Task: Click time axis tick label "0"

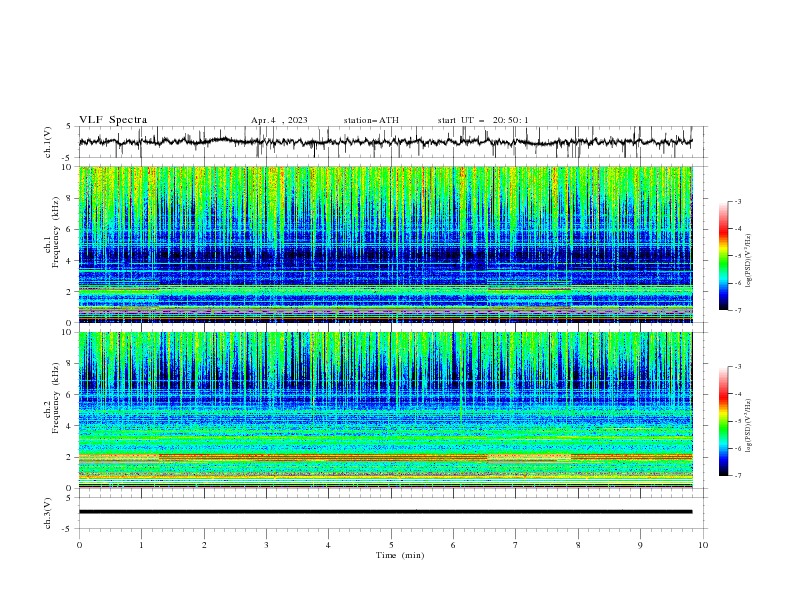Action: pyautogui.click(x=79, y=545)
